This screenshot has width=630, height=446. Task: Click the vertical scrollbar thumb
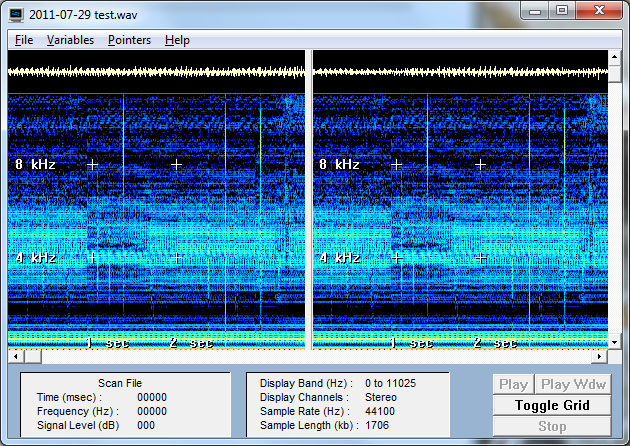tap(614, 74)
